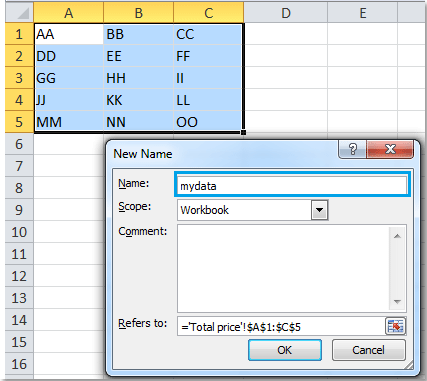Image resolution: width=427 pixels, height=381 pixels.
Task: Select row 15 header
Action: click(x=19, y=342)
